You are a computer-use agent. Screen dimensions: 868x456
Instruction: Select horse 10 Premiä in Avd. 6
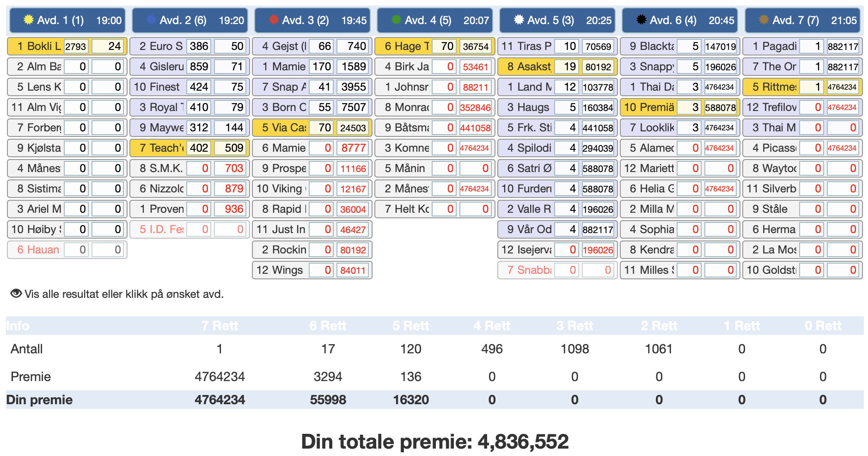[x=649, y=107]
